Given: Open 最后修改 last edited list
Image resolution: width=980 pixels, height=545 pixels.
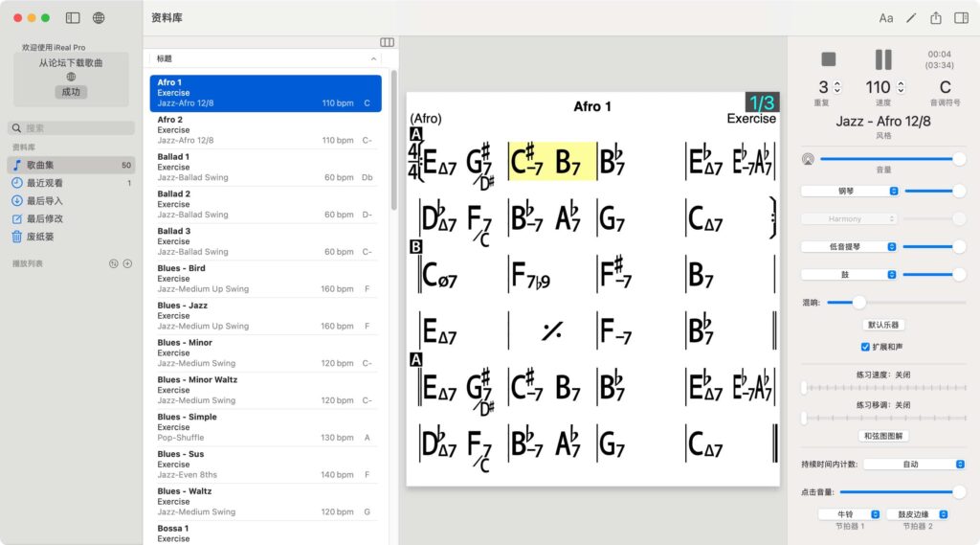Looking at the screenshot, I should coord(71,218).
